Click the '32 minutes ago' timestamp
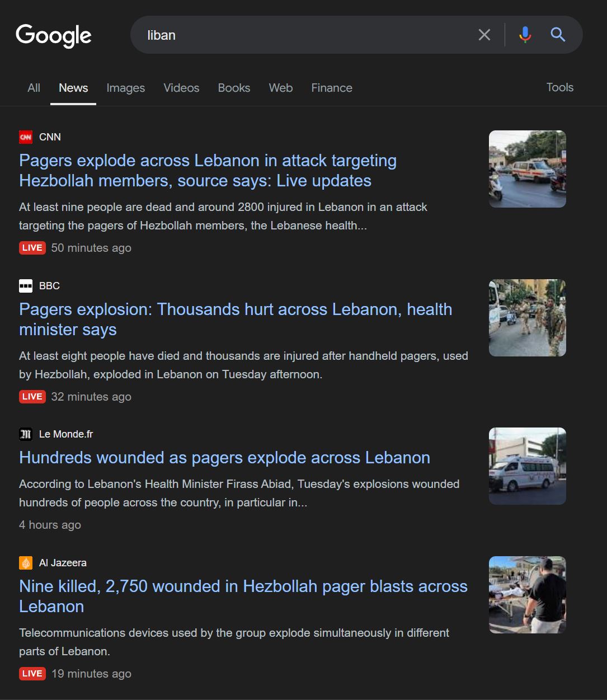The image size is (607, 700). tap(91, 397)
